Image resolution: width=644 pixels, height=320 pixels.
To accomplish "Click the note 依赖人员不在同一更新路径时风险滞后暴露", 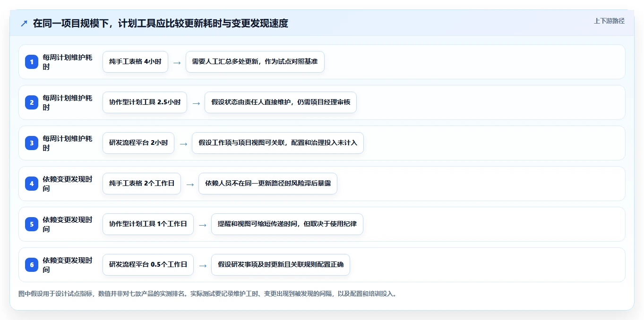I will tap(268, 184).
